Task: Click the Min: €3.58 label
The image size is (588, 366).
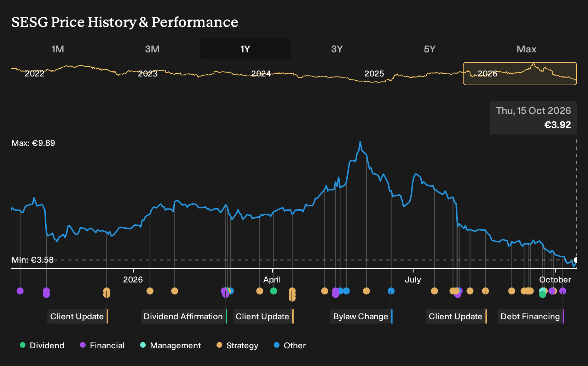Action: click(x=33, y=260)
